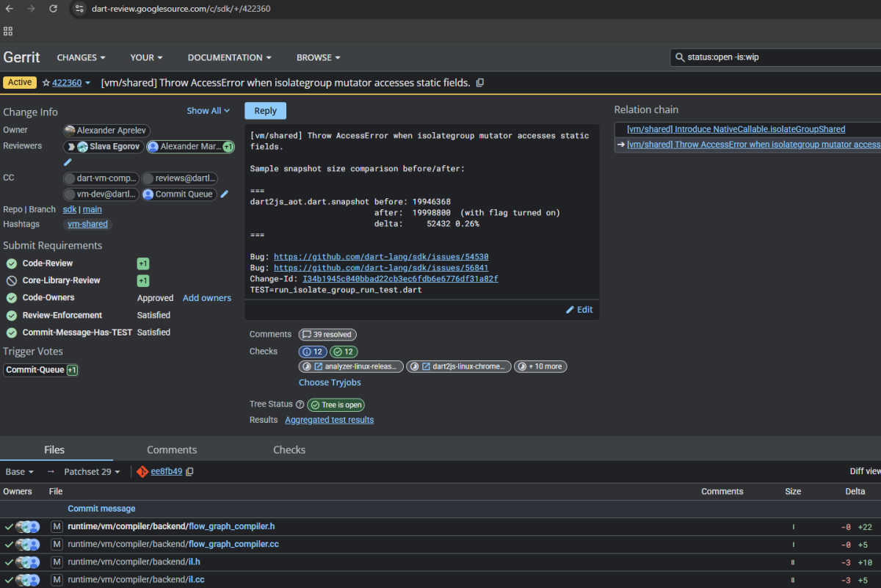Edit attention set beside Commit Queue chip
Viewport: 881px width, 588px height.
coord(225,194)
